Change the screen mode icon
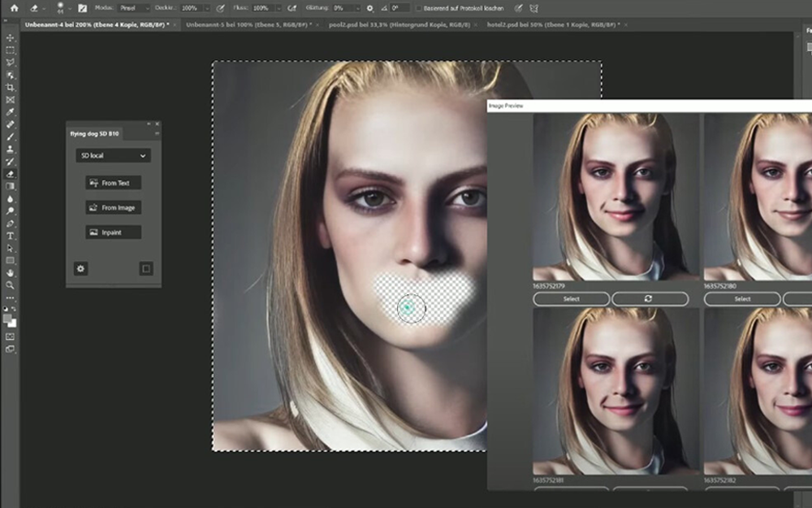The width and height of the screenshot is (812, 508). tap(10, 350)
